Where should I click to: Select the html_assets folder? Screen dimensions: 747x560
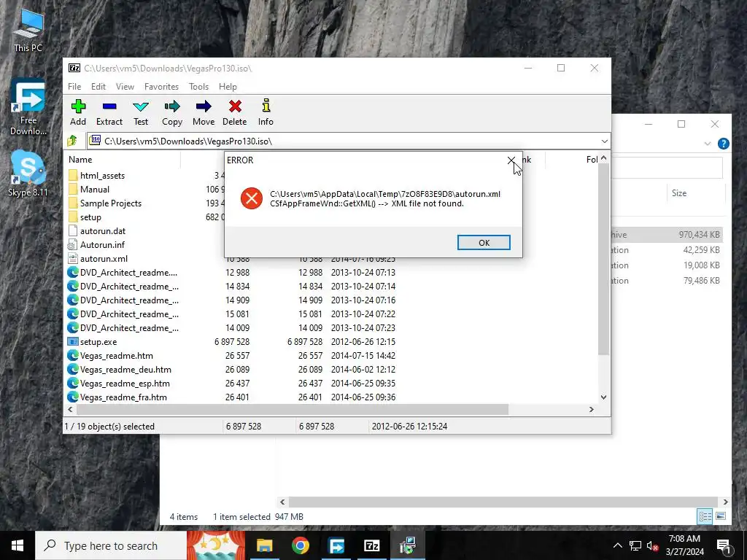pyautogui.click(x=102, y=176)
